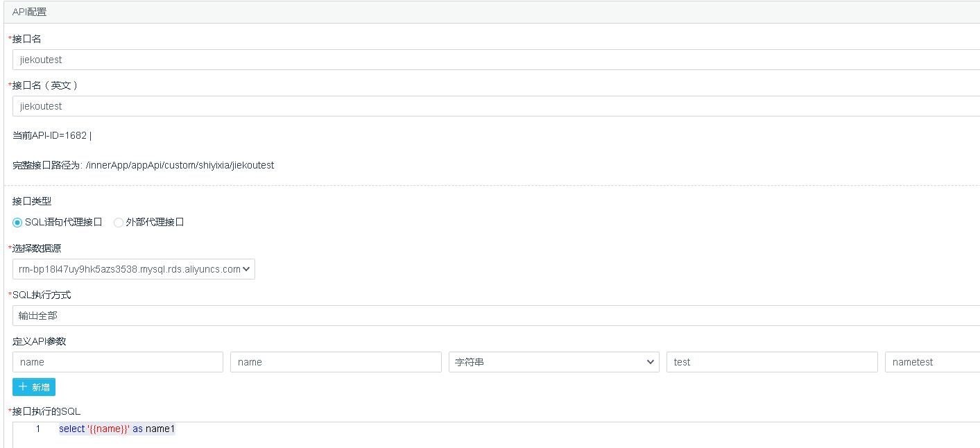Viewport: 980px width, 448px height.
Task: Click the first name parameter field
Action: point(118,362)
